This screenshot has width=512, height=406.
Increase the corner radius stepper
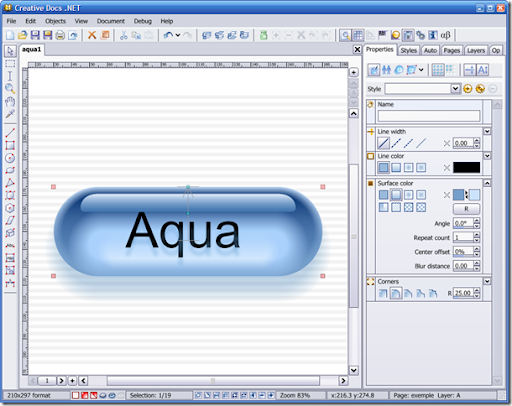[477, 291]
